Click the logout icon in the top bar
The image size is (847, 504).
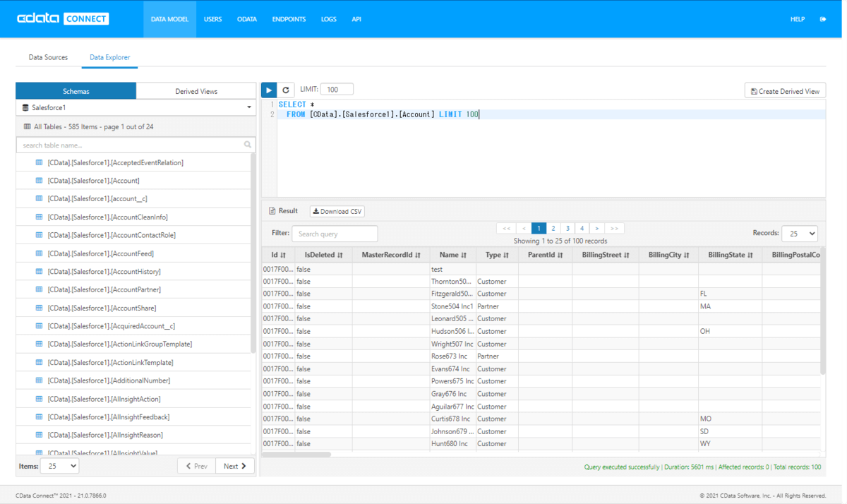(x=822, y=19)
